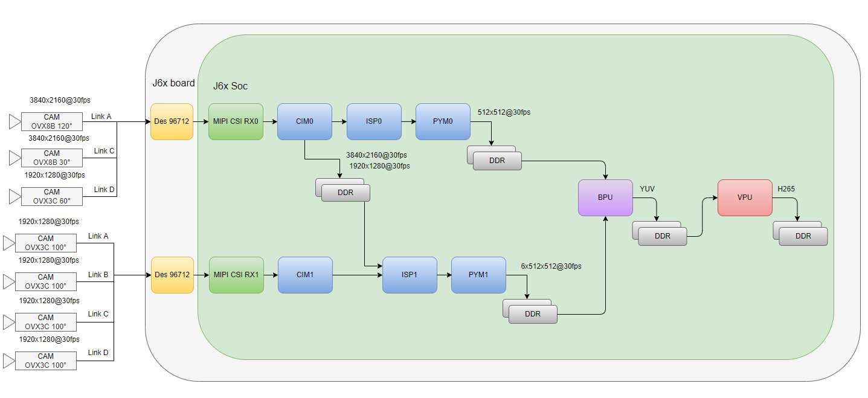Viewport: 868px width, 398px height.
Task: Click the J6x Soc label
Action: coord(230,86)
